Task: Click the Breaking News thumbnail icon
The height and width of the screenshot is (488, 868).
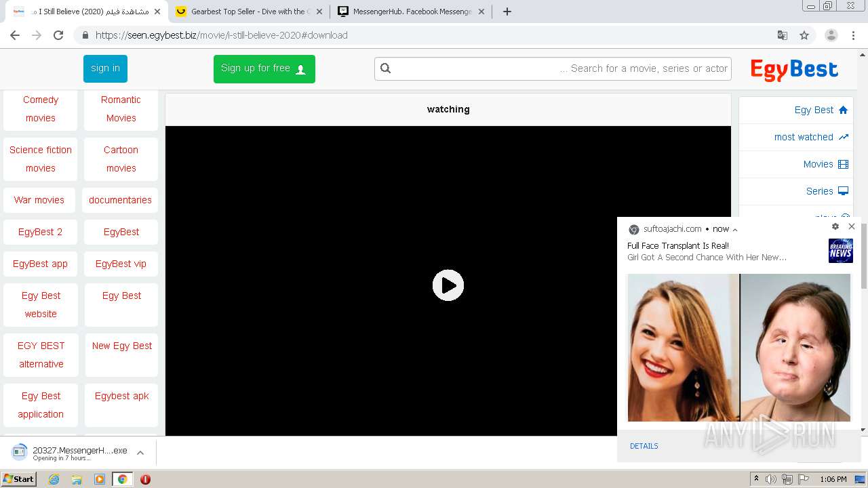Action: click(840, 251)
